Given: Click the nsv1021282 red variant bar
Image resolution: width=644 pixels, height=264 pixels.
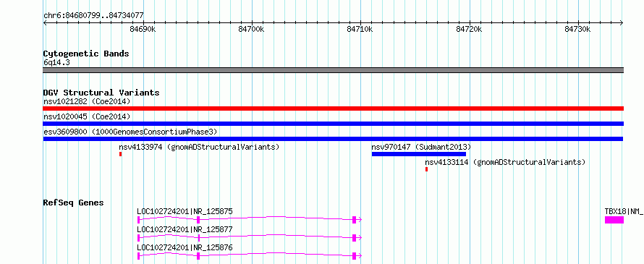Looking at the screenshot, I should [x=333, y=108].
